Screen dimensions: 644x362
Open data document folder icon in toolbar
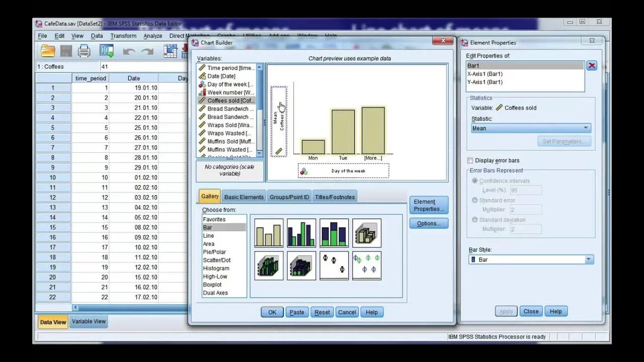tap(48, 51)
